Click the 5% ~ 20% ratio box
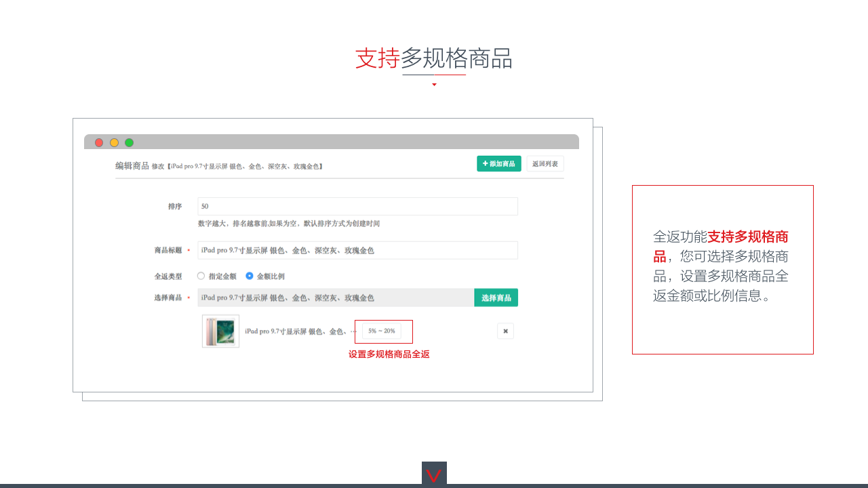The image size is (868, 488). tap(381, 331)
